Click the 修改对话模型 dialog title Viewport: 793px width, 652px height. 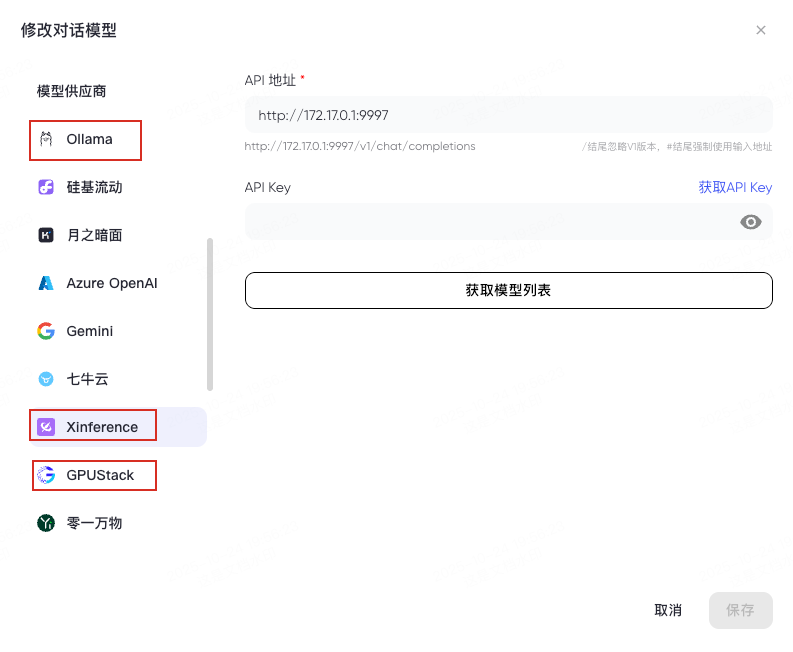pos(68,30)
